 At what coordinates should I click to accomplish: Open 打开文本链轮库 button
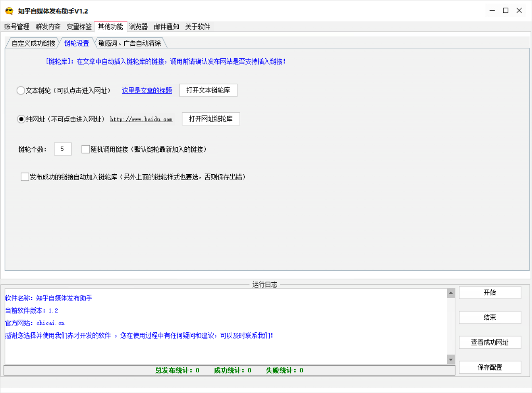[208, 90]
